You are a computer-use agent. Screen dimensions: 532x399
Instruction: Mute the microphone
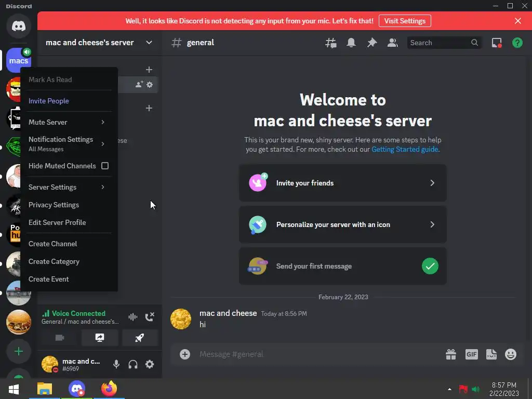pyautogui.click(x=116, y=364)
